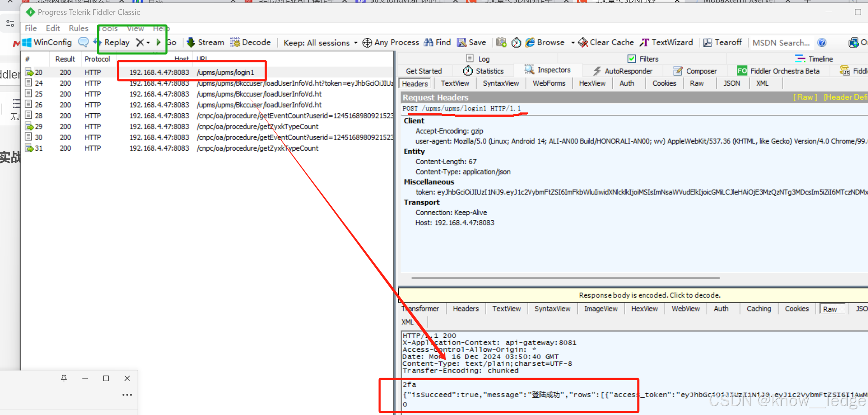Viewport: 868px width, 415px height.
Task: Click the Go resume button
Action: click(x=166, y=42)
